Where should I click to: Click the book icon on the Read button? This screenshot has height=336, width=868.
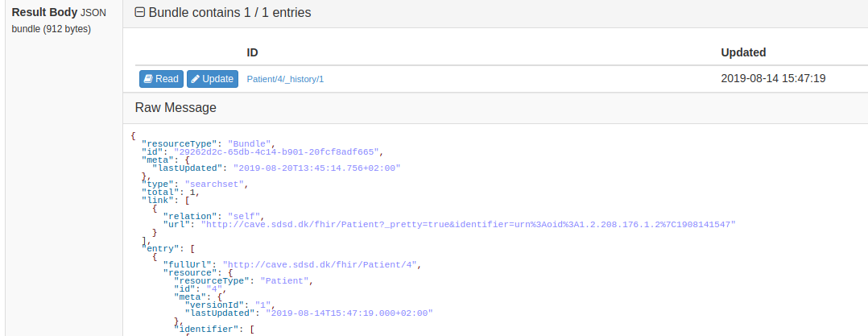[148, 79]
